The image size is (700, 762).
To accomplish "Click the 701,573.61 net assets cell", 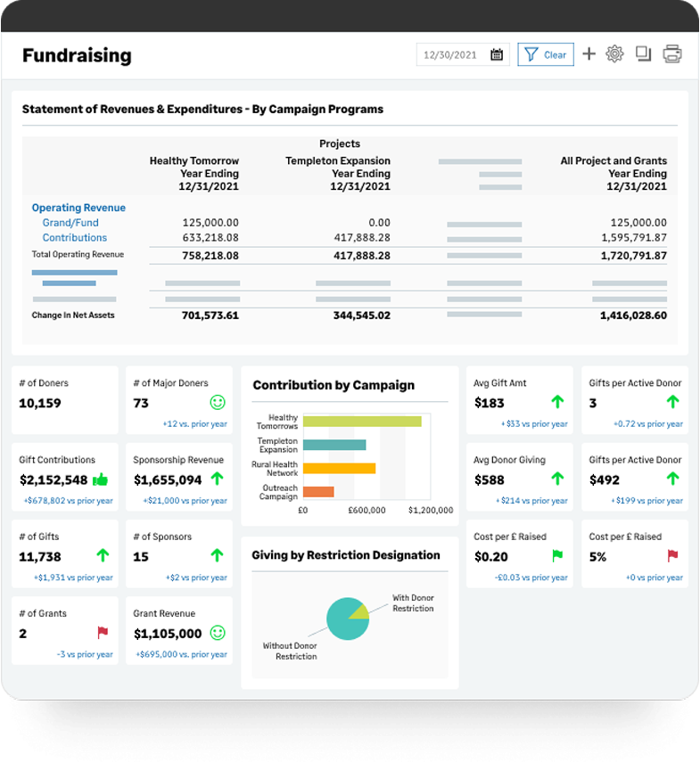I will point(210,315).
